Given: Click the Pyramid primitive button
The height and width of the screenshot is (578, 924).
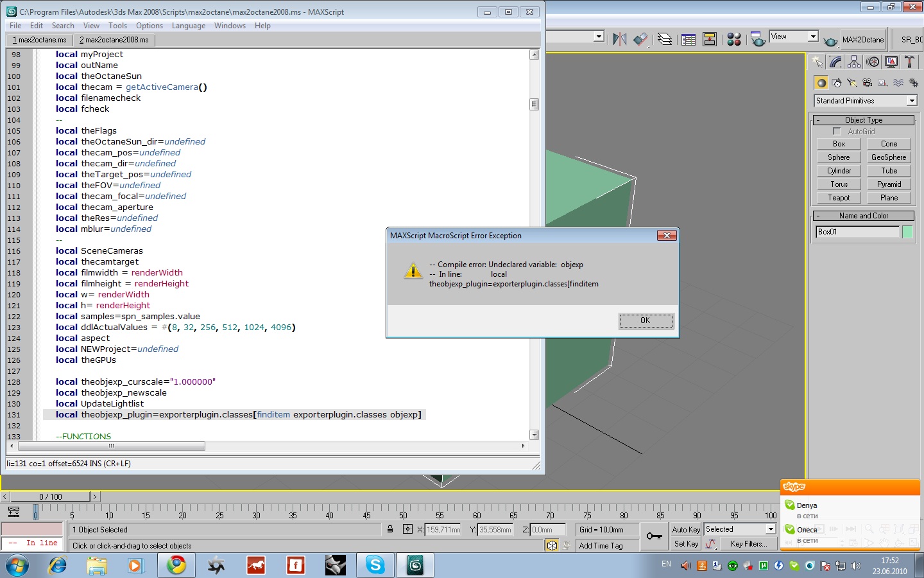Looking at the screenshot, I should pyautogui.click(x=889, y=184).
